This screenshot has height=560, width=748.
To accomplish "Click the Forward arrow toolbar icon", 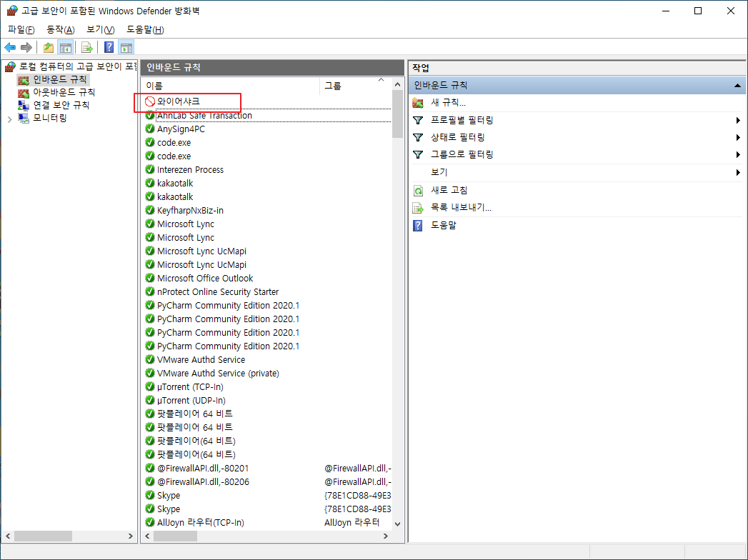I will point(26,47).
